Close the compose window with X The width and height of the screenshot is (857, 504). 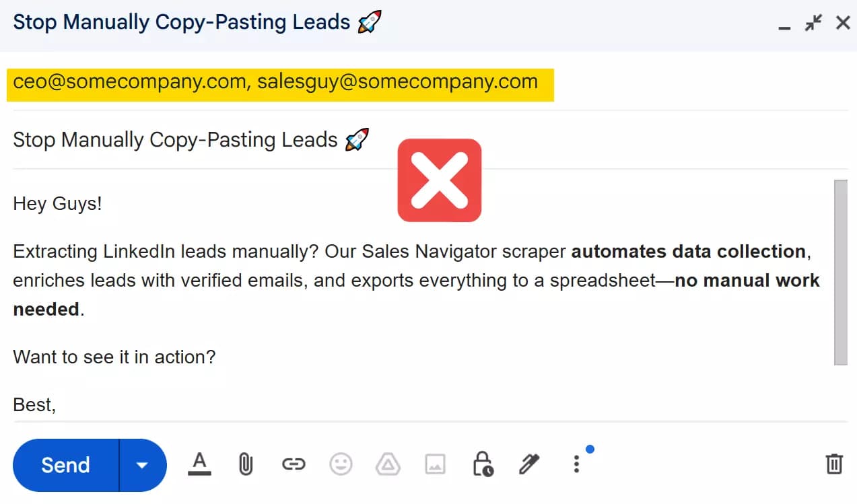point(843,23)
